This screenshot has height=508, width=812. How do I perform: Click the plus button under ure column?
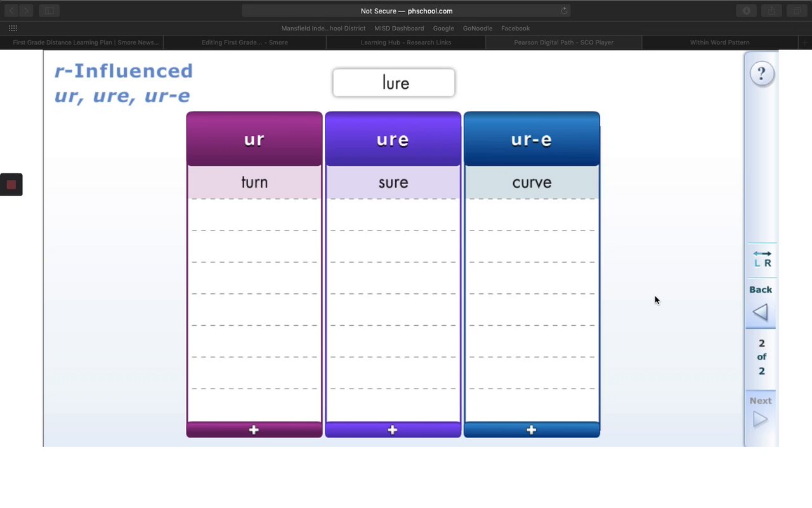coord(393,430)
